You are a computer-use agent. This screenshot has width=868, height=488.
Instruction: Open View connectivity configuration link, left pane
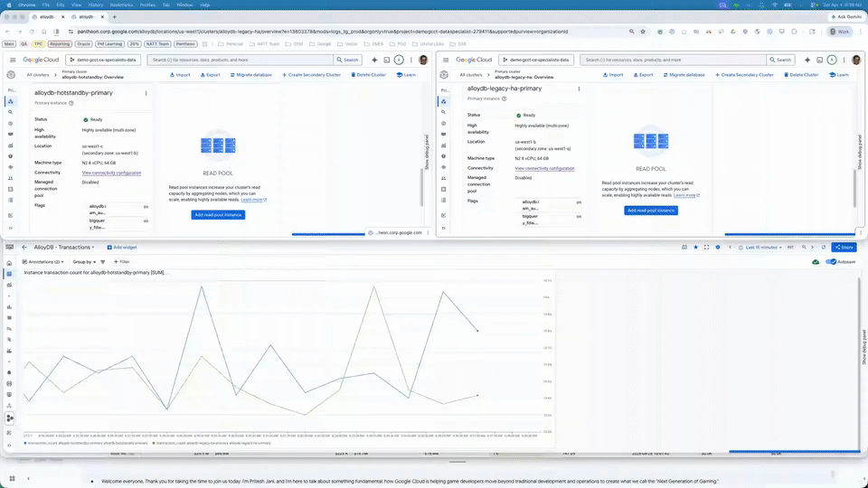coord(111,173)
